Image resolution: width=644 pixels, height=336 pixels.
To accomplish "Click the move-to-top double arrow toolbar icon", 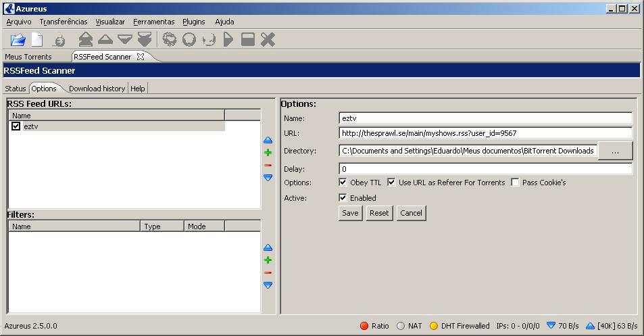I will coord(85,39).
